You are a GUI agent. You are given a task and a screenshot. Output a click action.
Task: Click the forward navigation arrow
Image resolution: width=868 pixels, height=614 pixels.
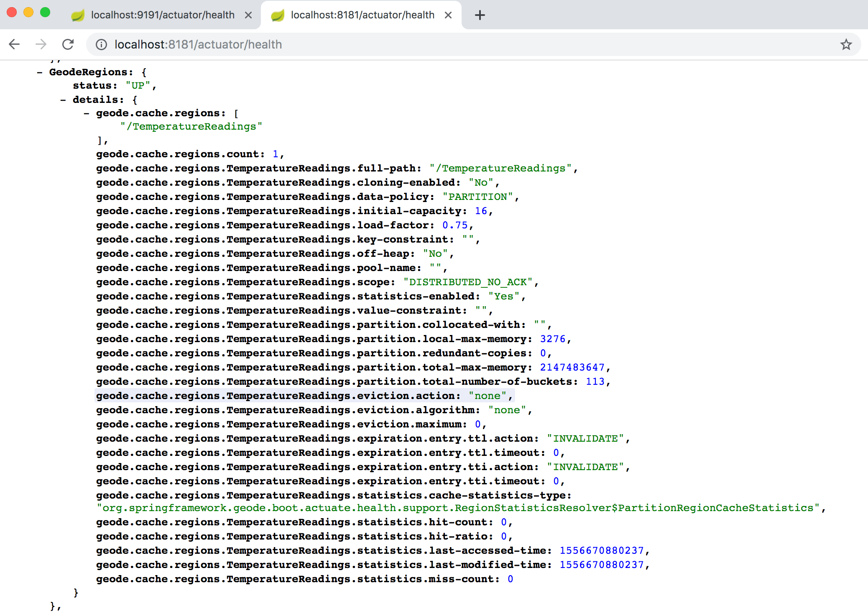41,44
